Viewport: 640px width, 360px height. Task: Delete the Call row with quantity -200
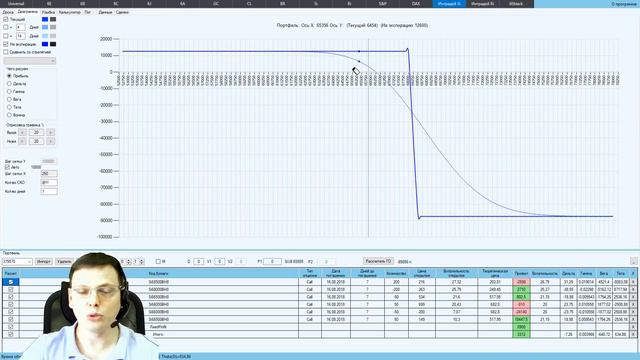[633, 289]
